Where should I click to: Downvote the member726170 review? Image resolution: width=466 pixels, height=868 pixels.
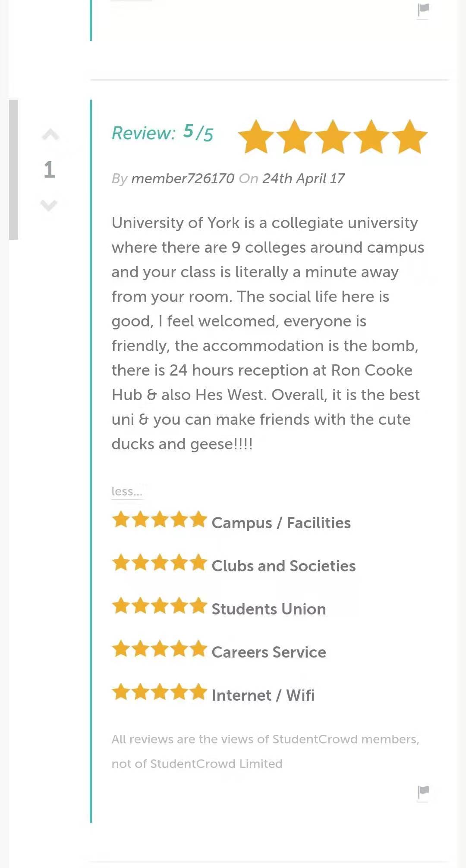click(49, 205)
